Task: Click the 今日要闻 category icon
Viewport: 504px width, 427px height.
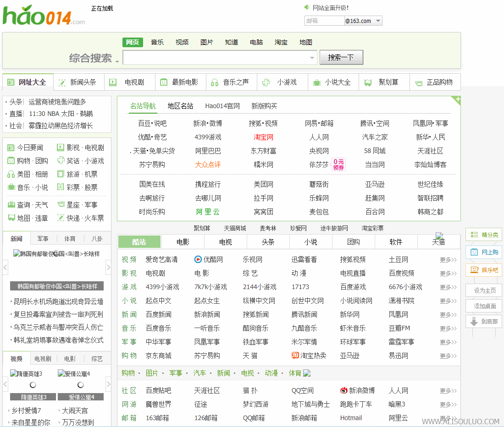Action: click(11, 148)
